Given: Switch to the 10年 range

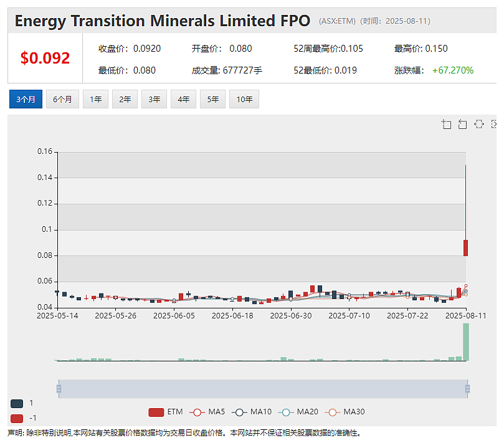Looking at the screenshot, I should tap(244, 99).
